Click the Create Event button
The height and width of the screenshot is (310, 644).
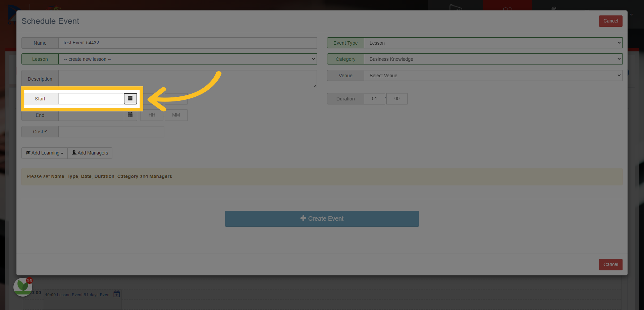click(322, 219)
